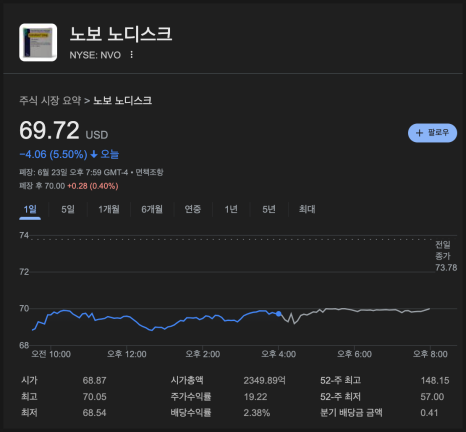Click the 최저 value 68.54
The image size is (466, 432).
pyautogui.click(x=95, y=413)
